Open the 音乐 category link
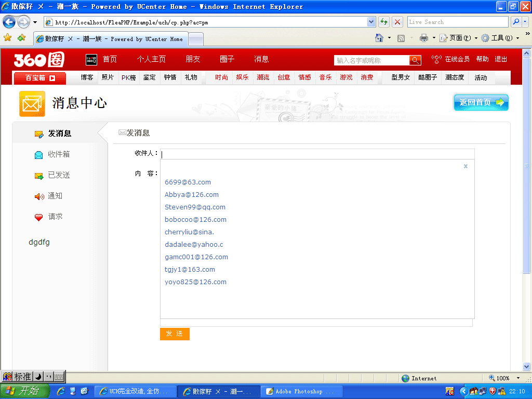Viewport: 532px width, 399px height. tap(325, 78)
